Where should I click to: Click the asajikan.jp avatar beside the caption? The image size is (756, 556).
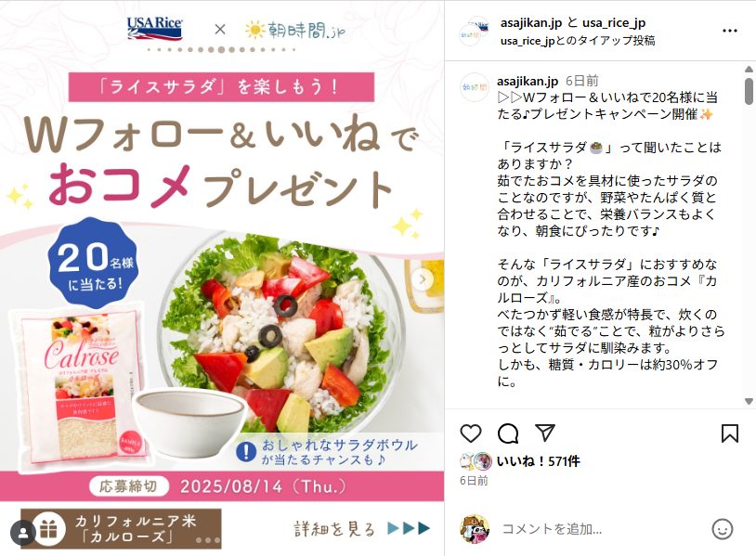point(474,87)
